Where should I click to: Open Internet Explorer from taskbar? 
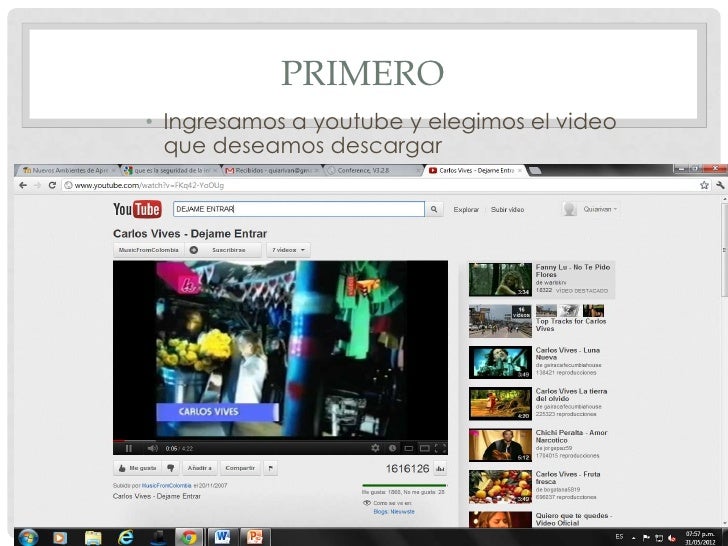pos(125,538)
